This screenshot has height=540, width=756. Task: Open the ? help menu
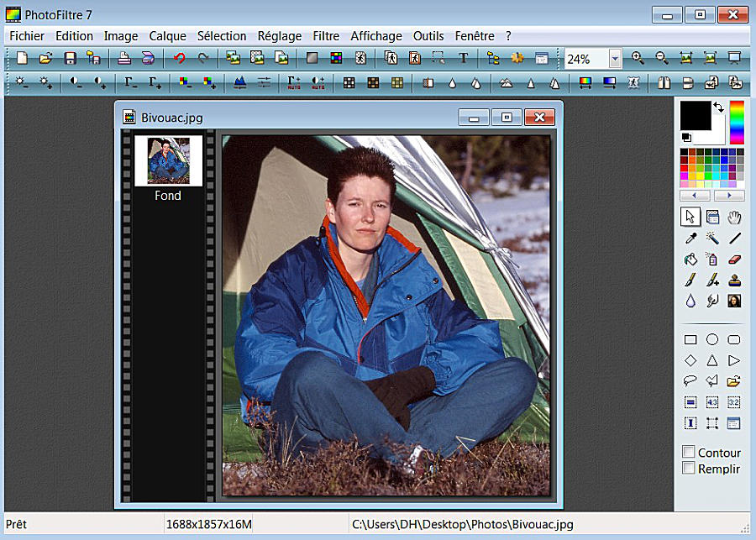click(x=508, y=36)
